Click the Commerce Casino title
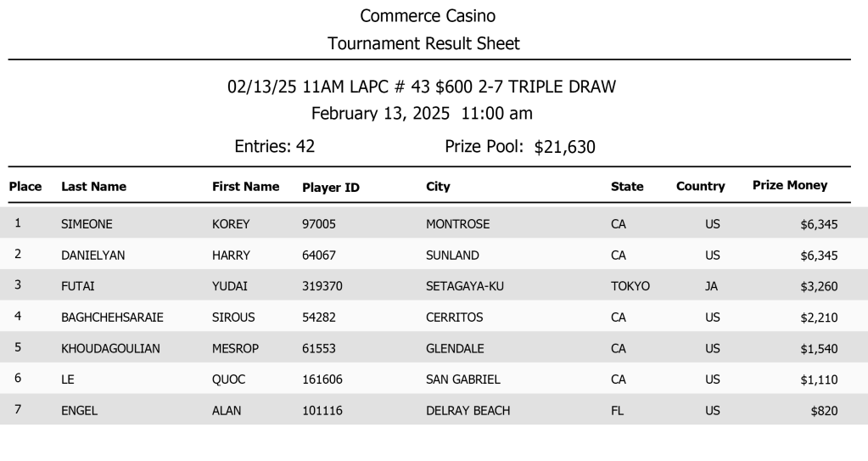 [428, 16]
